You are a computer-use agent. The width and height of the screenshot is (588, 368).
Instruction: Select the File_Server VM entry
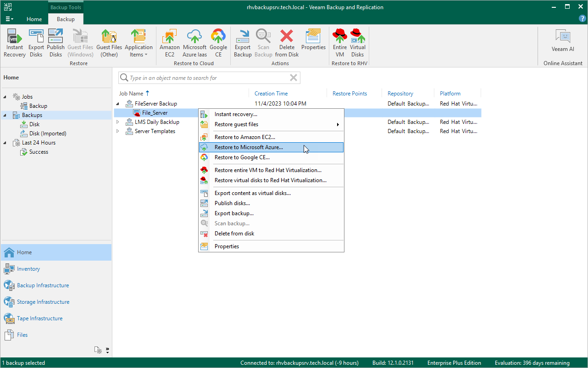155,113
